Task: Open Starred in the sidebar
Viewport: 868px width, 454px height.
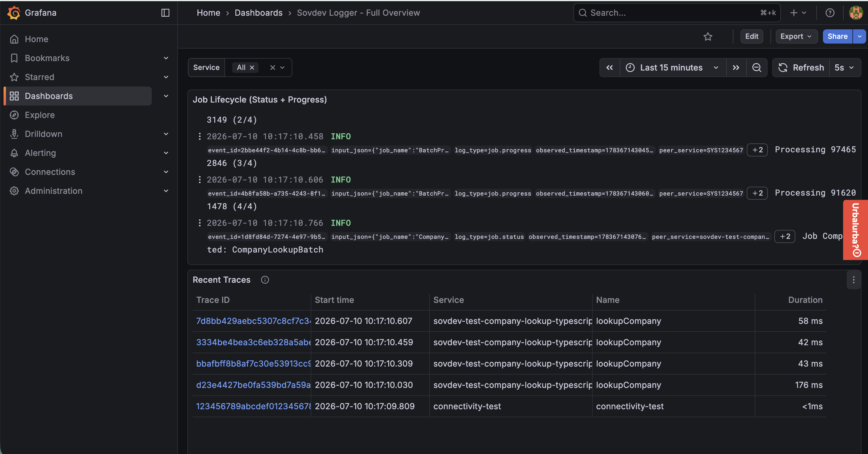Action: tap(39, 77)
